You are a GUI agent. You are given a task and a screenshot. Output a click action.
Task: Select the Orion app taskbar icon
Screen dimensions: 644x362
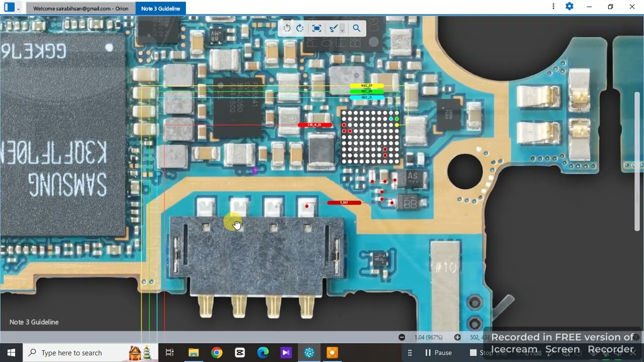pyautogui.click(x=309, y=352)
